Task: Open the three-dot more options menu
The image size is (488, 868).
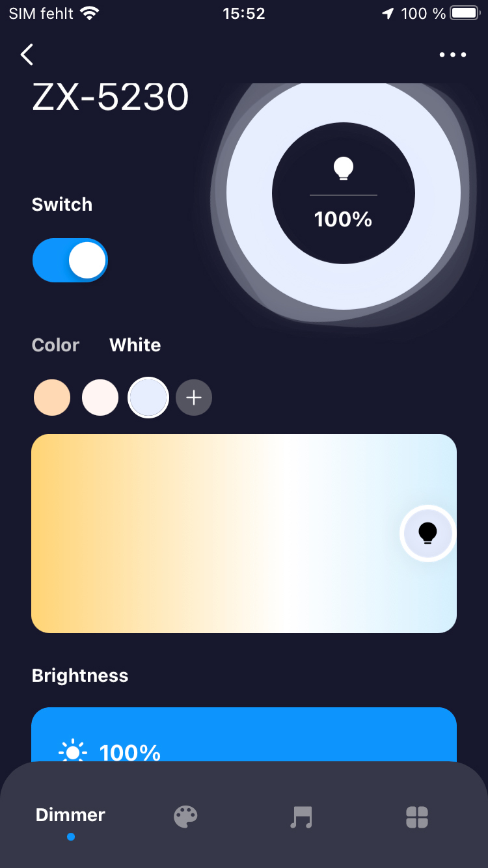Action: point(453,55)
